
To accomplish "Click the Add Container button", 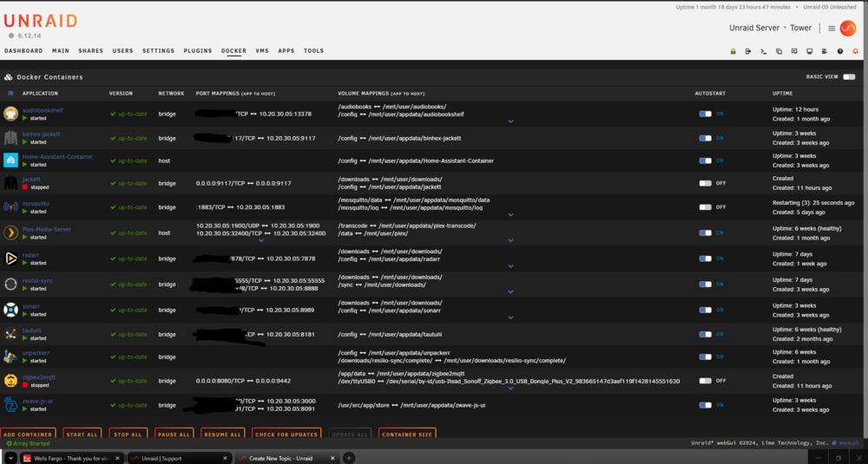I will pos(28,435).
